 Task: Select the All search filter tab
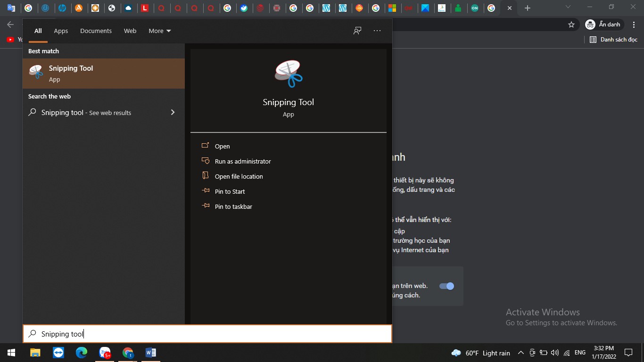38,31
